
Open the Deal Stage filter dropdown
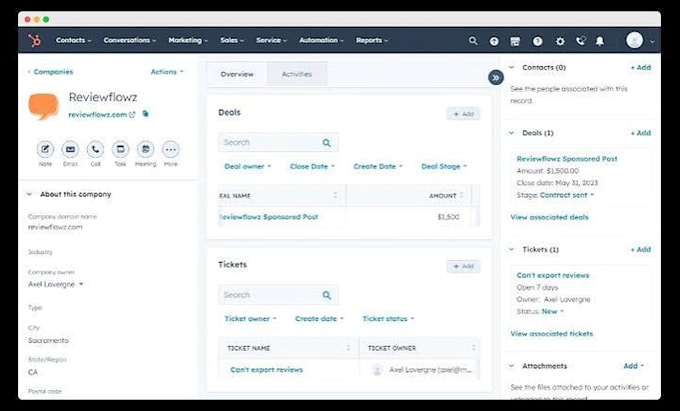444,166
